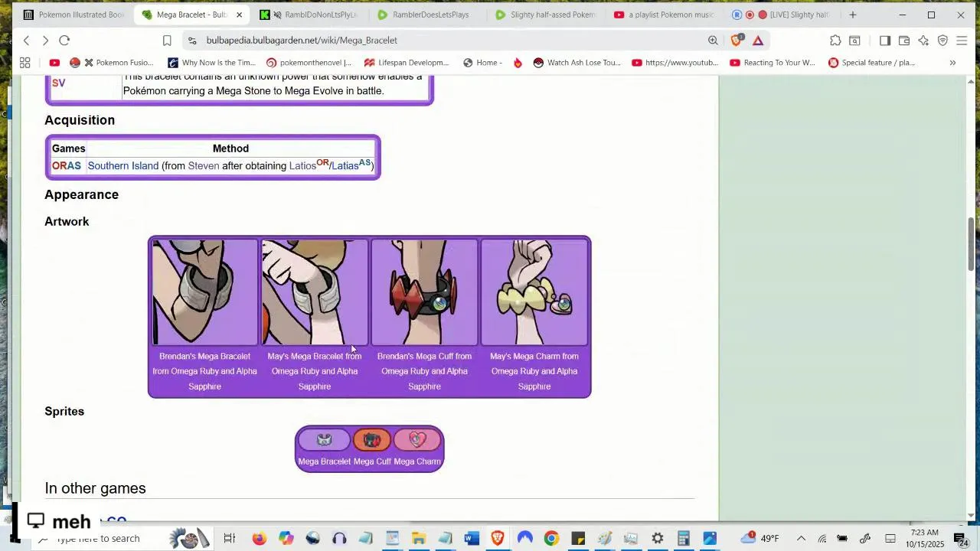Close the Mega Bracelet tab
Image resolution: width=980 pixels, height=551 pixels.
(x=239, y=15)
